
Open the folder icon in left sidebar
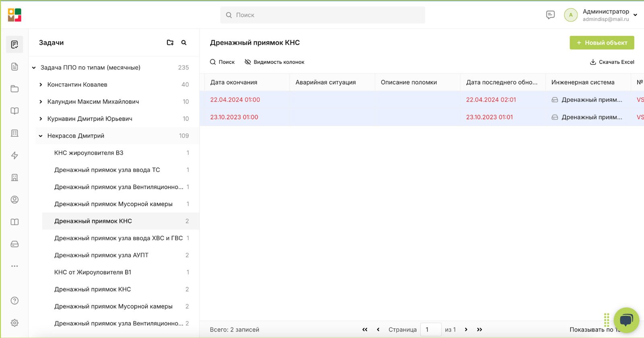pos(14,89)
